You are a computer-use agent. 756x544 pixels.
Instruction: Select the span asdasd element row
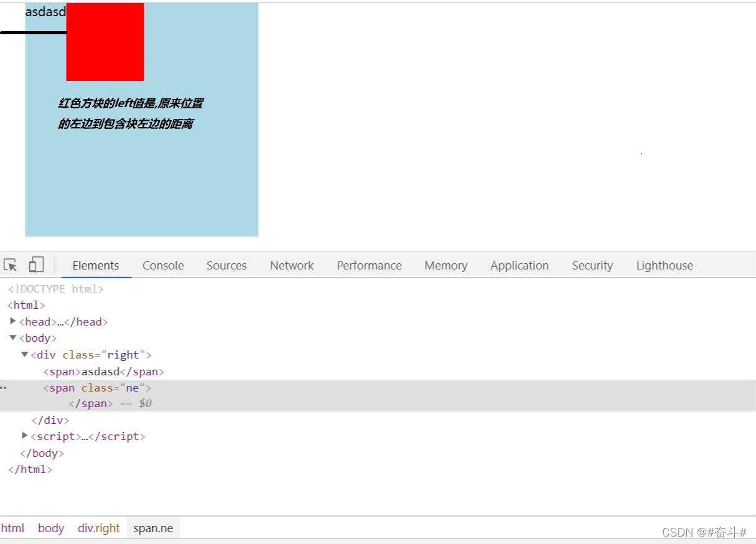click(103, 372)
